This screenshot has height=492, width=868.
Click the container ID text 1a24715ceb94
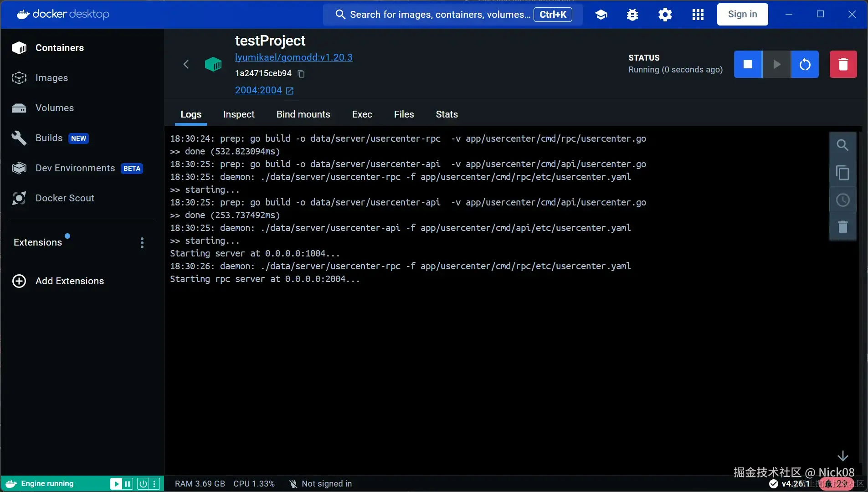pos(263,73)
